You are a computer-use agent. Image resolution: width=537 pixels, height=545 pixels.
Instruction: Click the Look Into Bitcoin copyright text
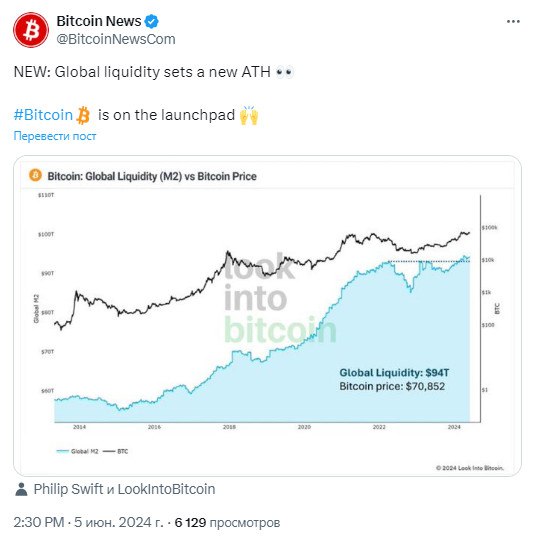(x=470, y=468)
